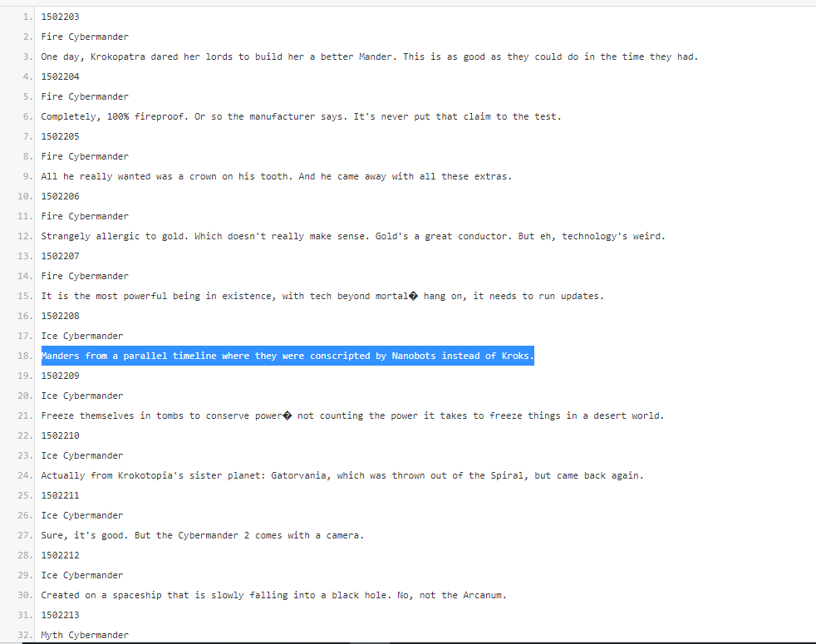Place cursor in Krokopatra dared her lords line
The image size is (816, 644).
(x=370, y=57)
